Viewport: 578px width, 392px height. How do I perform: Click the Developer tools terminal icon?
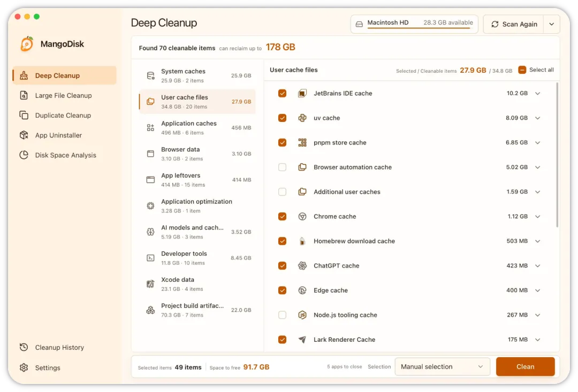point(150,258)
